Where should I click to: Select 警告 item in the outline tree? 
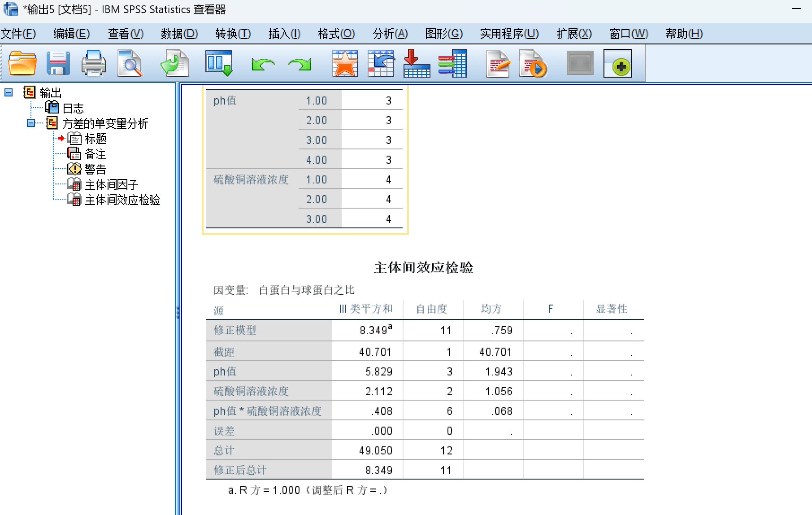tap(95, 169)
